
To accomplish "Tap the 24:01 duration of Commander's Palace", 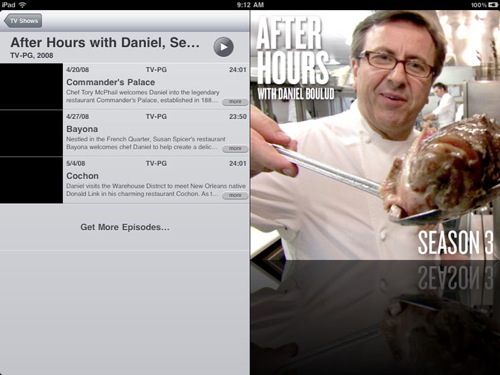I will [238, 70].
